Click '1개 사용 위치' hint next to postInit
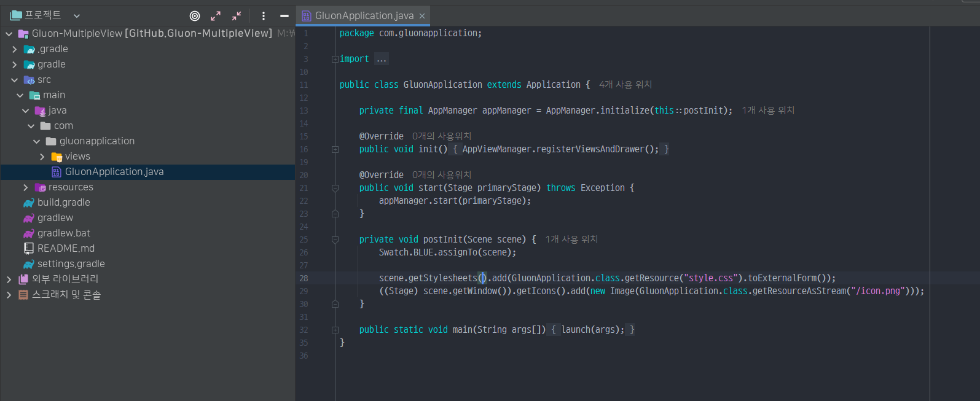The height and width of the screenshot is (401, 980). pos(571,239)
